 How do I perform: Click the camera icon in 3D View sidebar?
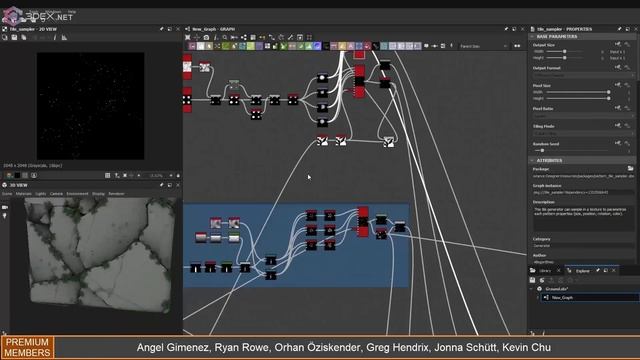click(5, 207)
